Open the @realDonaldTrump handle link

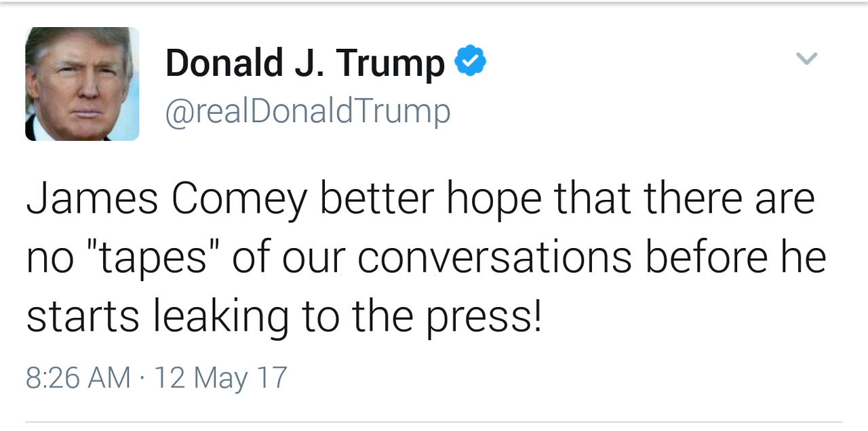click(x=308, y=111)
